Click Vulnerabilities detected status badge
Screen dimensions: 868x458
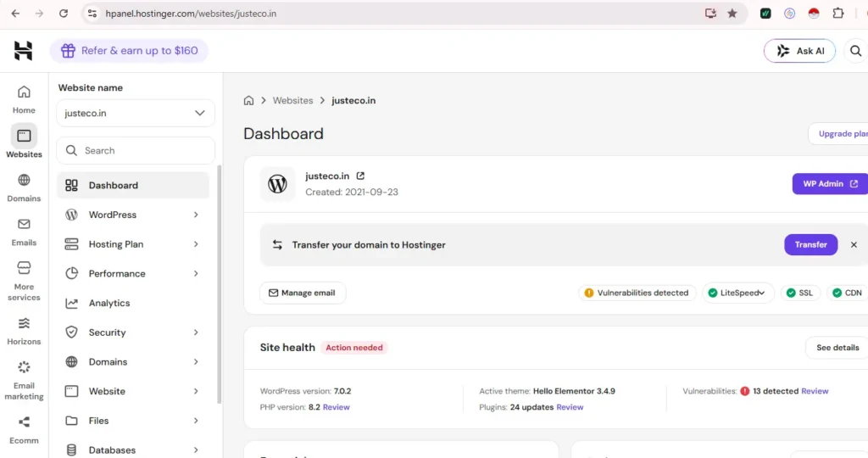637,293
